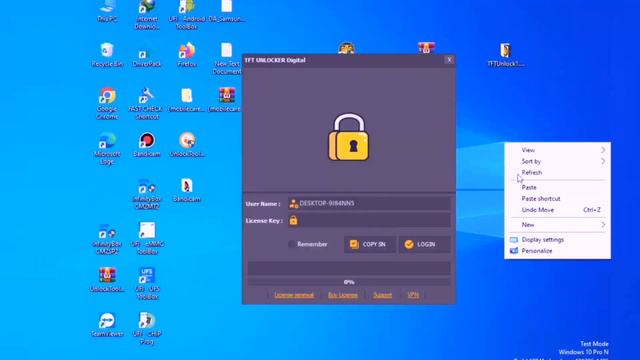Select the TFTUnlock1... archive on the desktop

(x=506, y=55)
